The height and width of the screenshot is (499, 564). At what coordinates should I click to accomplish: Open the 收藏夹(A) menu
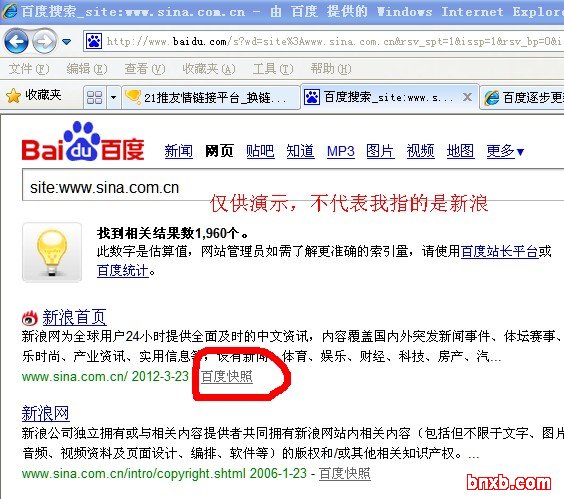[x=209, y=68]
